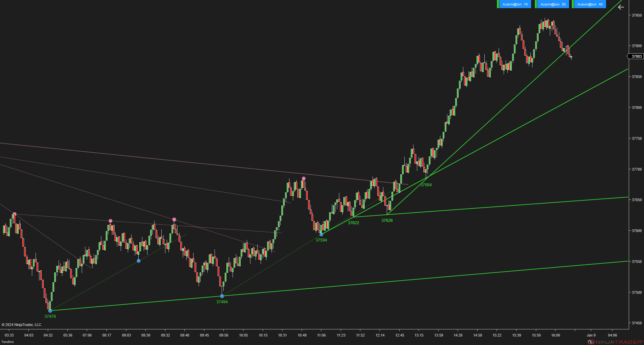Image resolution: width=644 pixels, height=345 pixels.
Task: Click the Jan 9 date on time axis
Action: pyautogui.click(x=591, y=335)
